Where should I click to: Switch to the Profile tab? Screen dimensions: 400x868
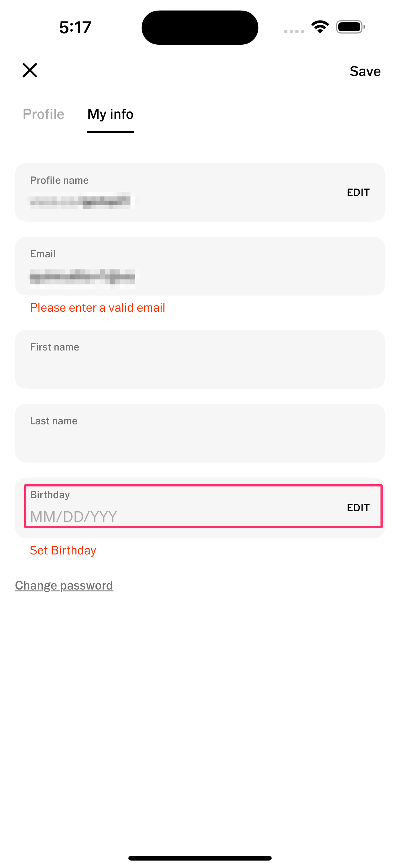(43, 114)
